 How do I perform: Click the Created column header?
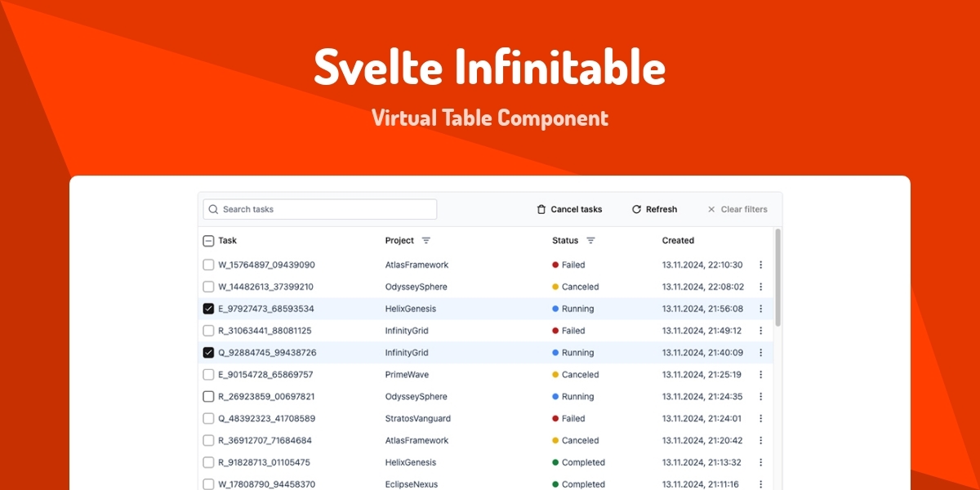click(x=678, y=241)
